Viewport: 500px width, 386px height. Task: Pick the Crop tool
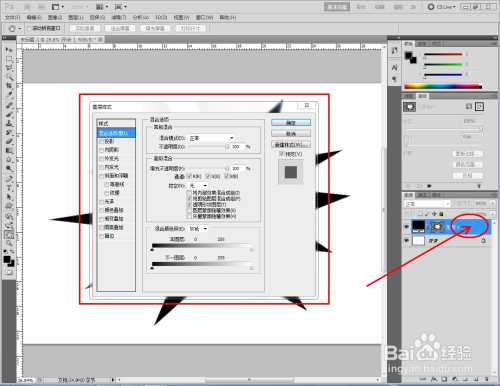coord(9,86)
